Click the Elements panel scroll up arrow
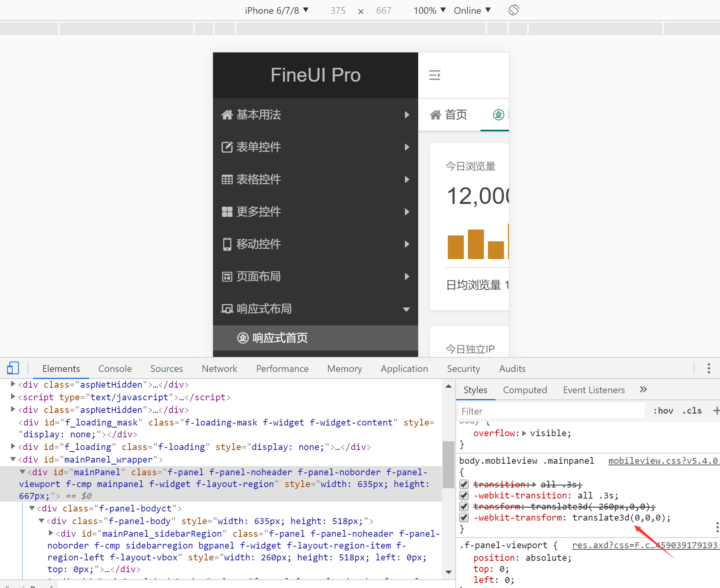The image size is (720, 588). tap(448, 386)
